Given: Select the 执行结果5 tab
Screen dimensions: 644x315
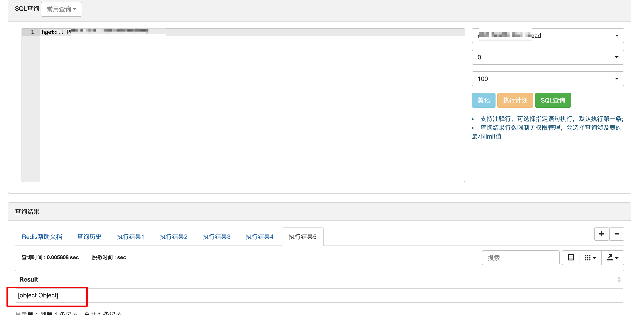Looking at the screenshot, I should point(302,237).
